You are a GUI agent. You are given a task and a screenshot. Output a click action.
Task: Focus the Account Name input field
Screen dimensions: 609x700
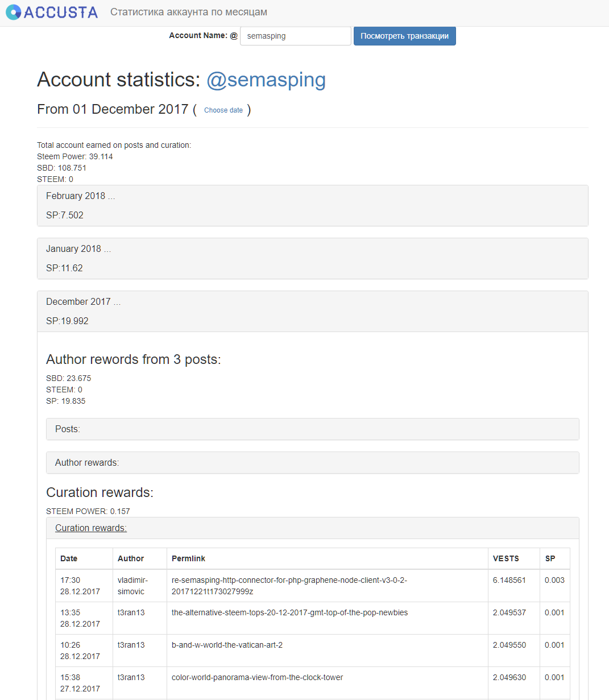(x=296, y=36)
